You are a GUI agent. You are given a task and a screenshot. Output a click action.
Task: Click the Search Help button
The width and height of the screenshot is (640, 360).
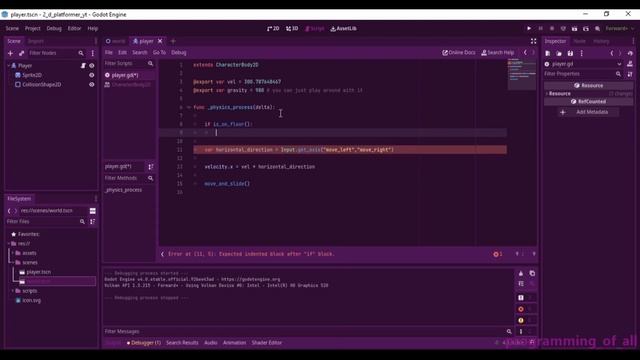click(x=498, y=53)
